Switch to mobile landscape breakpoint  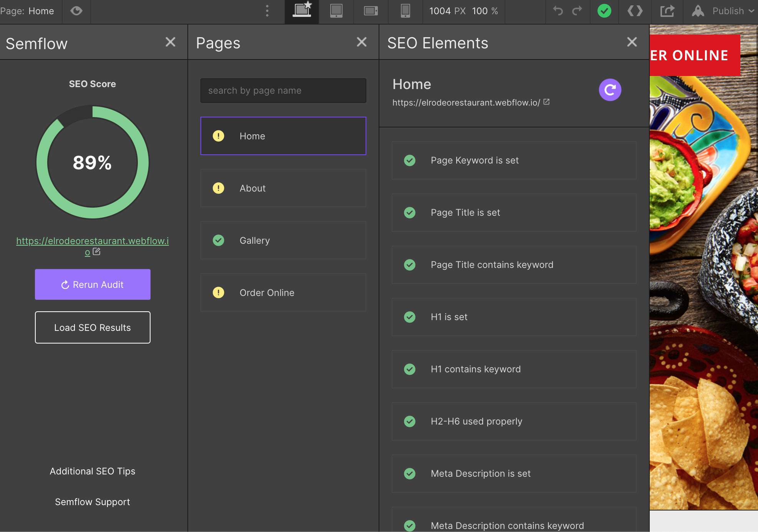pos(371,11)
